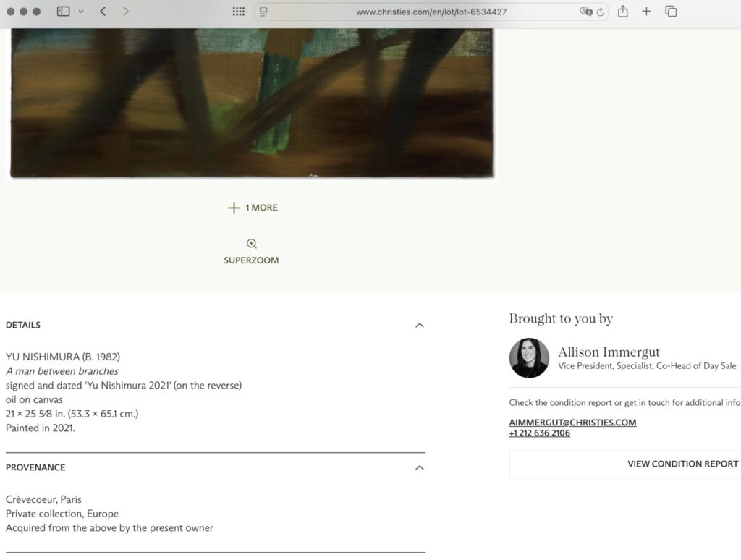Click the PROVENANCE heading
Screen dimensions: 741x560
pos(35,467)
